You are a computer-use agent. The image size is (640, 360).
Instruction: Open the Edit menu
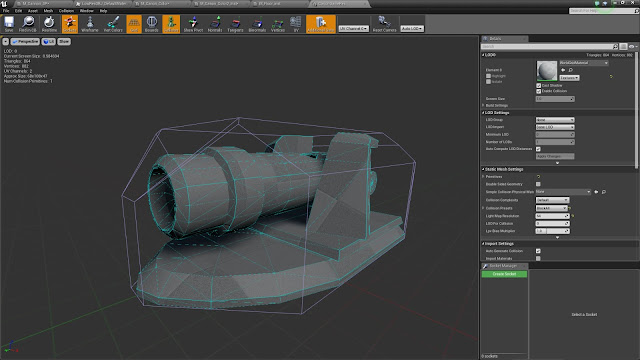18,11
